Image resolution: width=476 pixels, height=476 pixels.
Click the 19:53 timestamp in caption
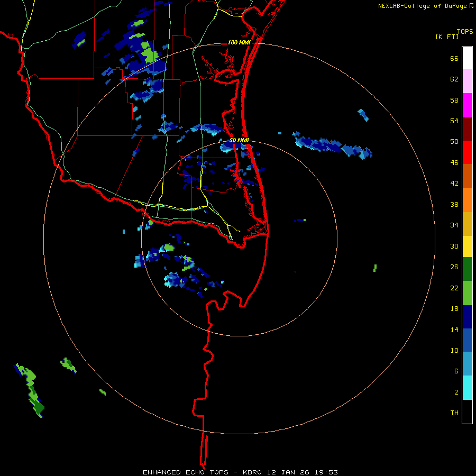coord(326,472)
